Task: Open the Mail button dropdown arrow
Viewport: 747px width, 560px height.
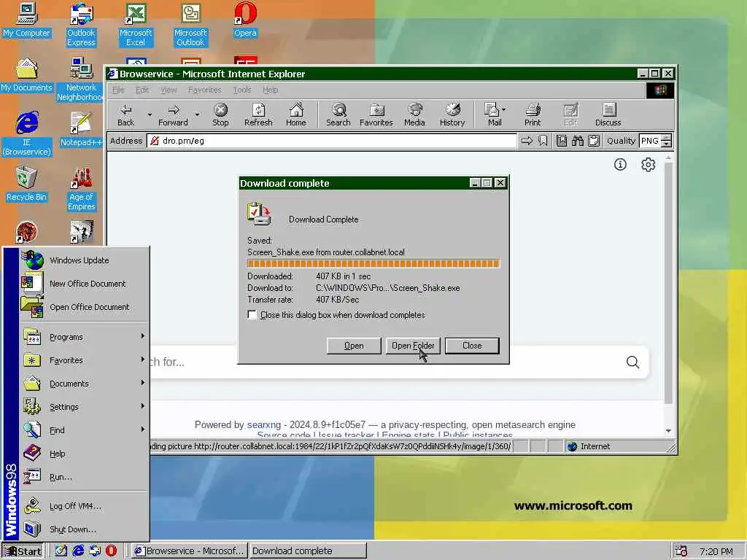Action: tap(504, 109)
